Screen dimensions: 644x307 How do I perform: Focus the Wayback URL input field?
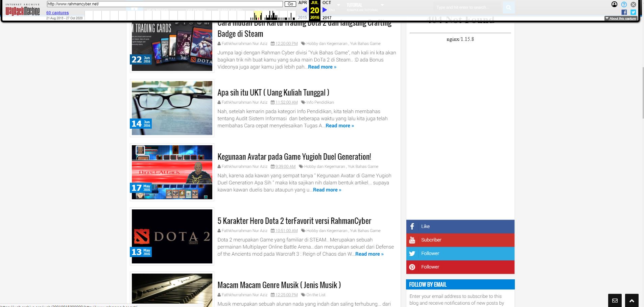(x=165, y=4)
